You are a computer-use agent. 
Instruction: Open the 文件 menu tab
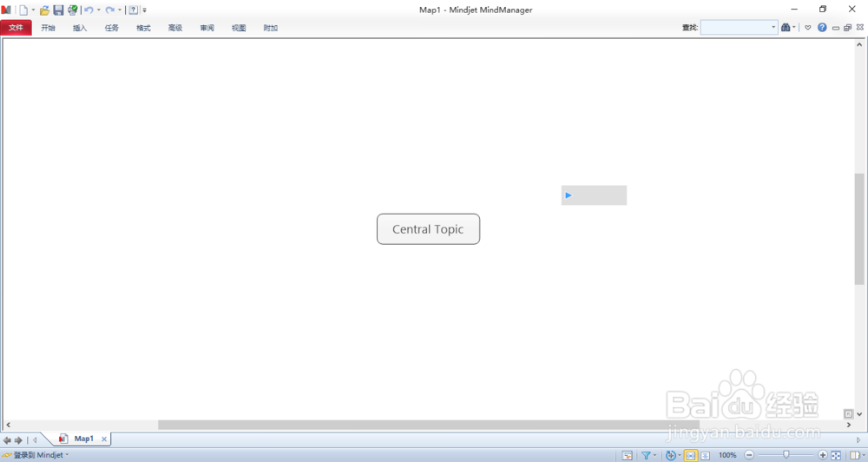click(x=16, y=28)
